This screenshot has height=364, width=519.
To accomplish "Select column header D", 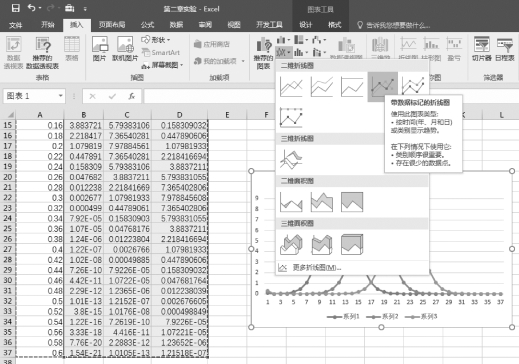I will (179, 115).
